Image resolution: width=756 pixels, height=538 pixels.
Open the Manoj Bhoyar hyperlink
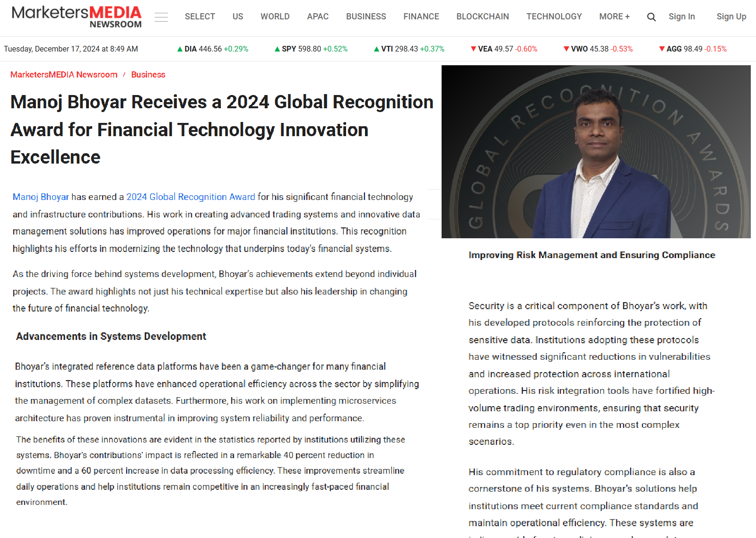[x=41, y=197]
